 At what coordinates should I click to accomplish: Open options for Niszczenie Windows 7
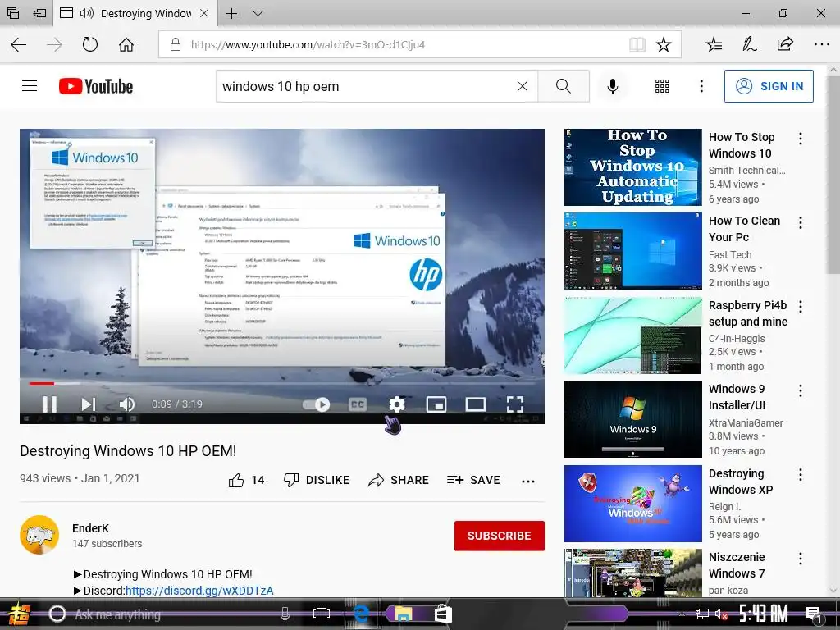click(801, 559)
